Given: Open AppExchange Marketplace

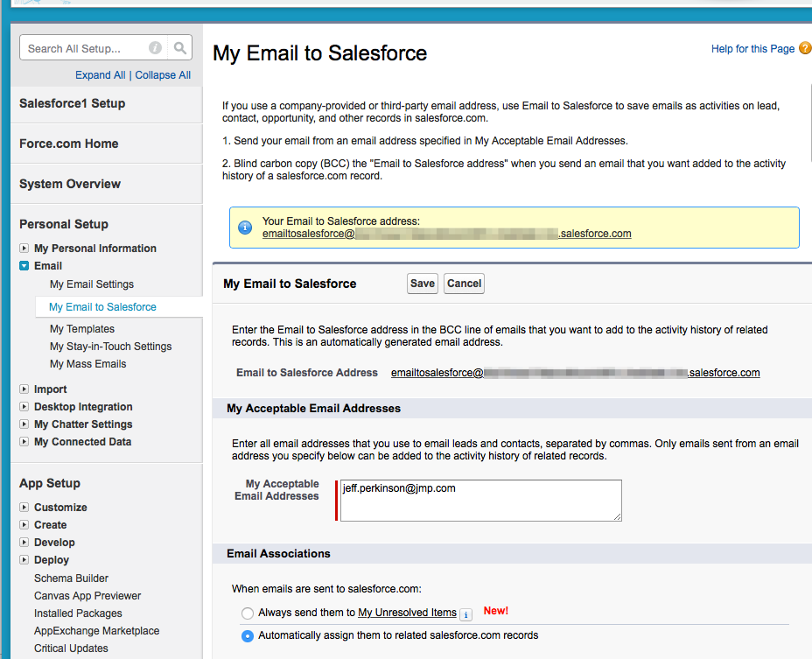Looking at the screenshot, I should click(96, 631).
